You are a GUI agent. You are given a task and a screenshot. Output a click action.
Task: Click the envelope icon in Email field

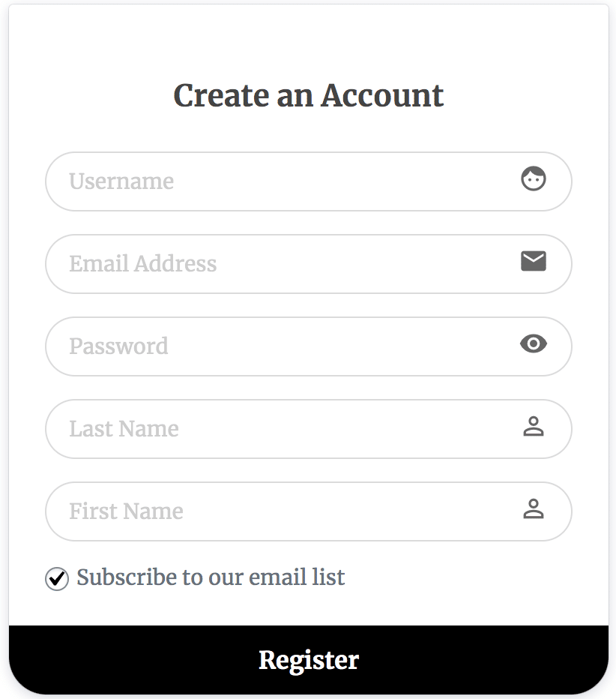pos(534,261)
